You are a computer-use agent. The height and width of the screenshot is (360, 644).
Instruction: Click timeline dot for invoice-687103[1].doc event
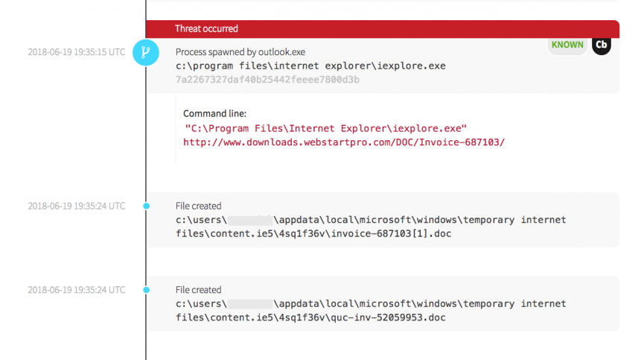click(146, 206)
